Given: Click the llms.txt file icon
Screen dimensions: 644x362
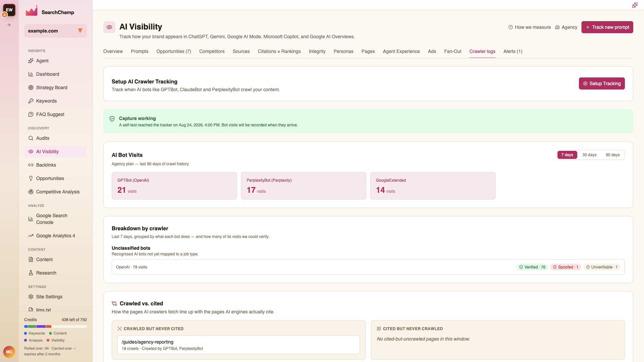Looking at the screenshot, I should [31, 310].
